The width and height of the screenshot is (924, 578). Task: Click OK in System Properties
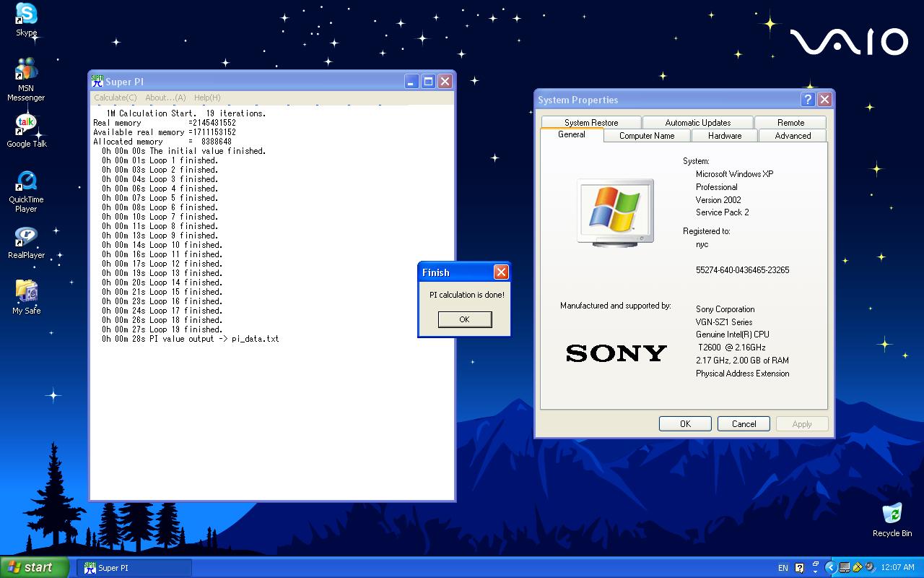685,424
